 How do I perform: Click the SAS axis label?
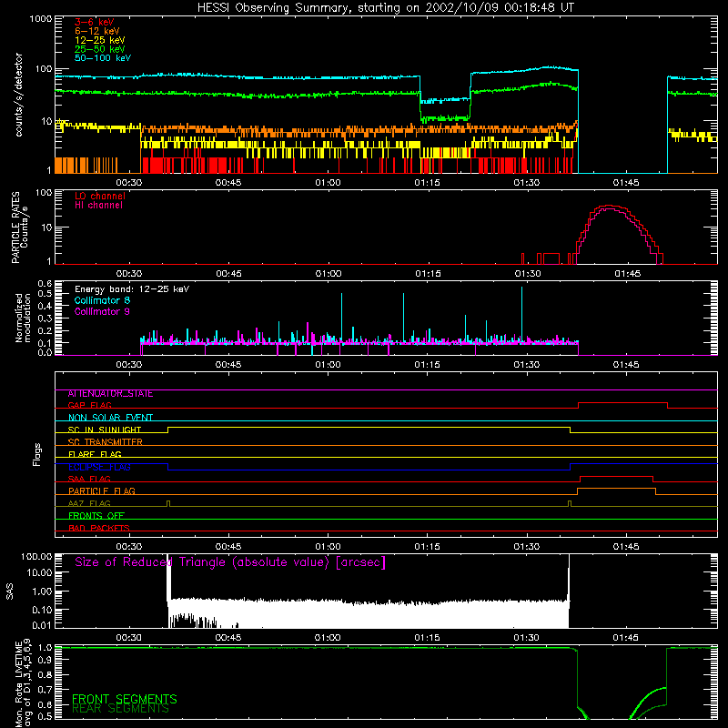click(10, 591)
